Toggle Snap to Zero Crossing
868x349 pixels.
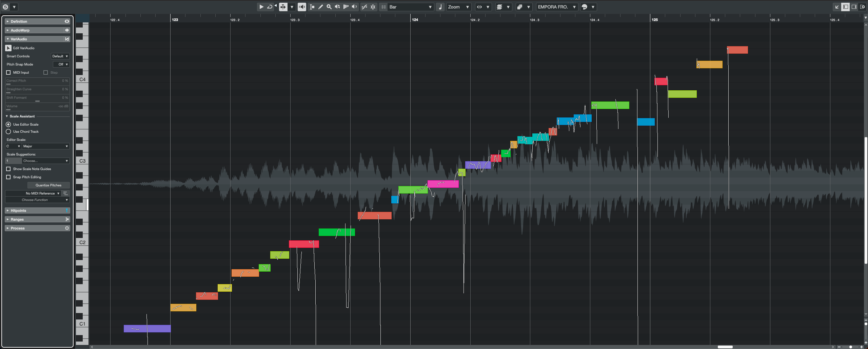[364, 7]
